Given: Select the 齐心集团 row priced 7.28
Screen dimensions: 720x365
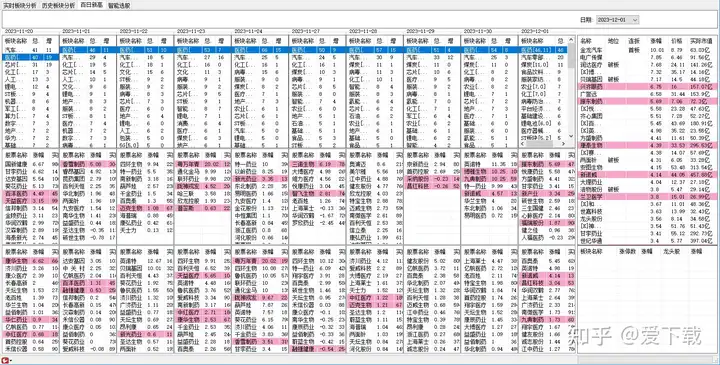Looking at the screenshot, I should point(646,116).
